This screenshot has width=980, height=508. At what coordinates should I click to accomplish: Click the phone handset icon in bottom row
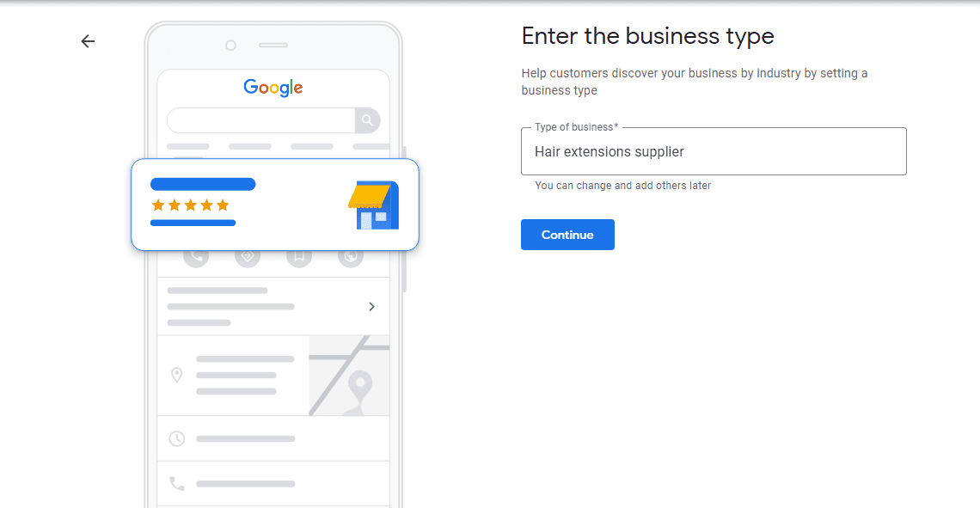pos(177,484)
